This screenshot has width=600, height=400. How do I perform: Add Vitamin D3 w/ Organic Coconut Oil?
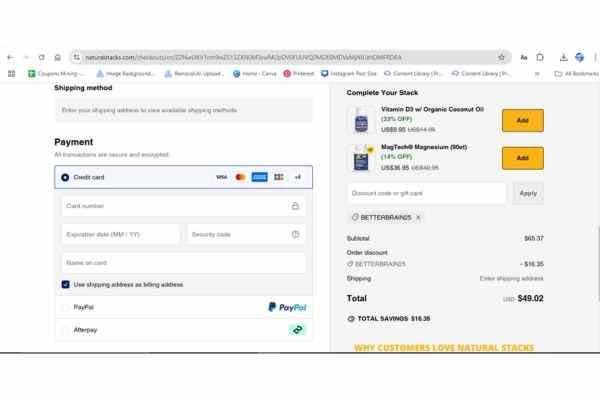tap(523, 120)
